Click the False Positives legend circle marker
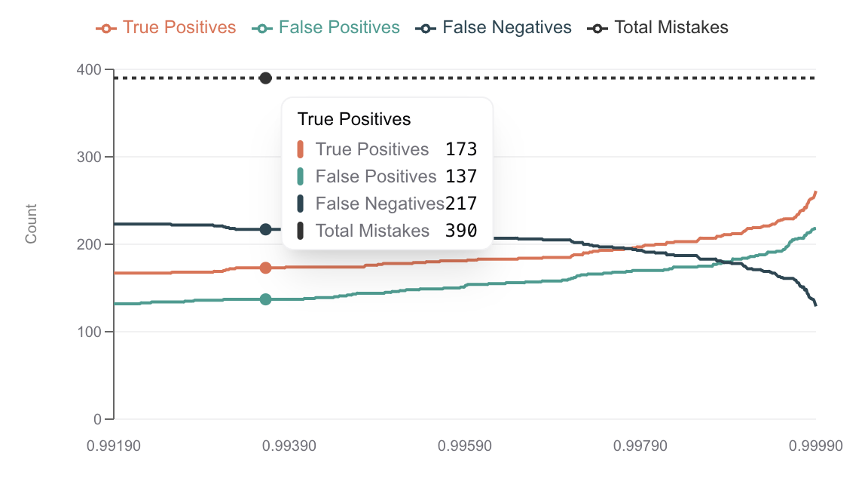This screenshot has height=484, width=868. click(261, 28)
